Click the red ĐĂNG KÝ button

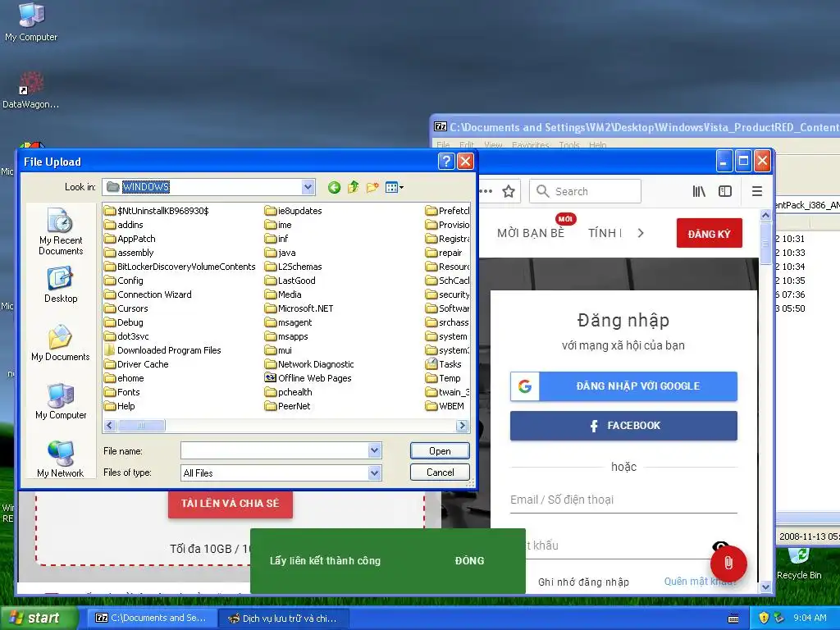710,233
